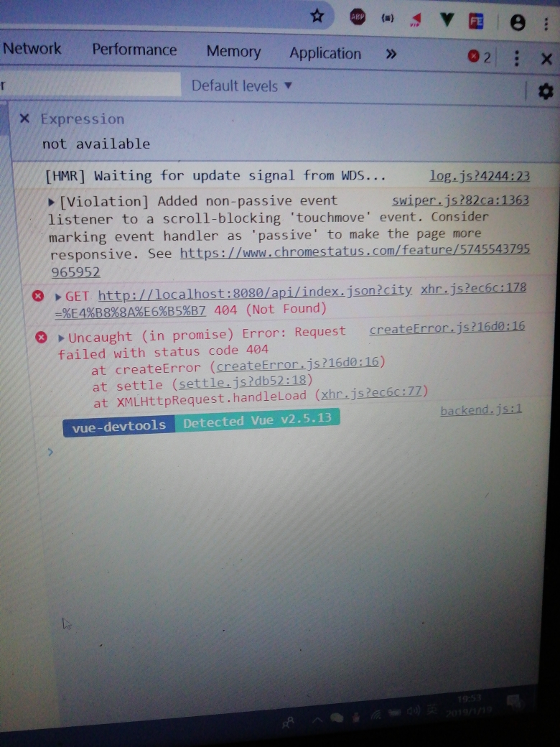
Task: Open console settings gear icon
Action: (x=546, y=91)
